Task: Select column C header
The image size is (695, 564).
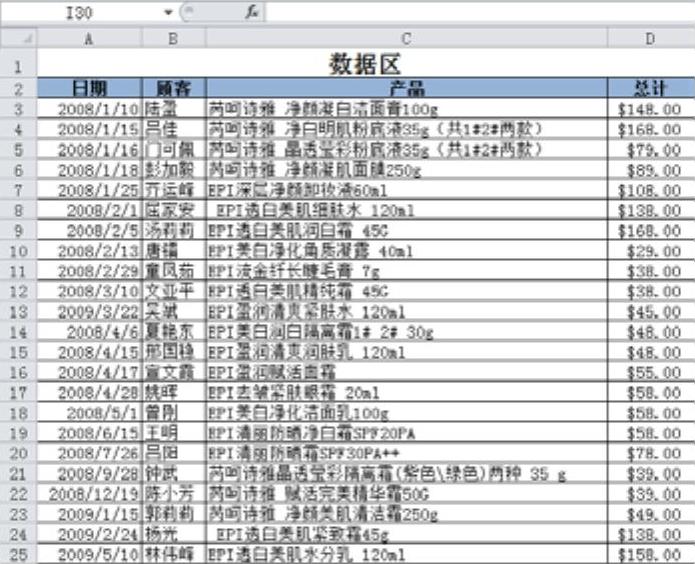Action: coord(406,39)
